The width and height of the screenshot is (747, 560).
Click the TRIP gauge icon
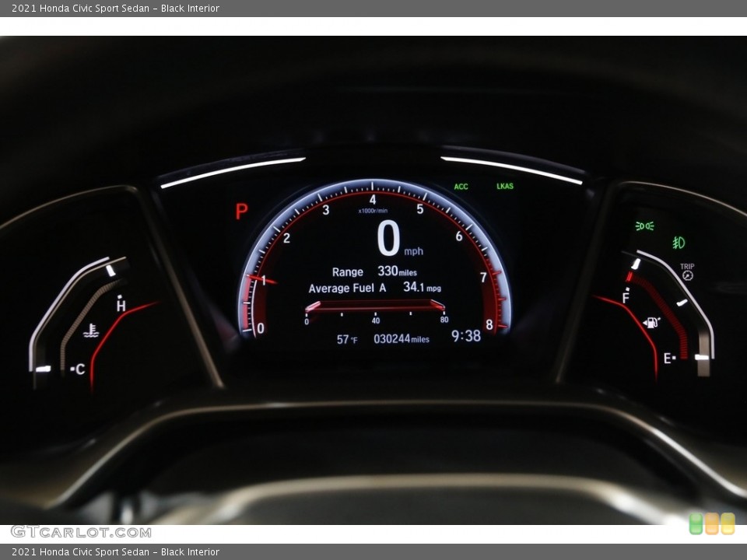pos(687,271)
